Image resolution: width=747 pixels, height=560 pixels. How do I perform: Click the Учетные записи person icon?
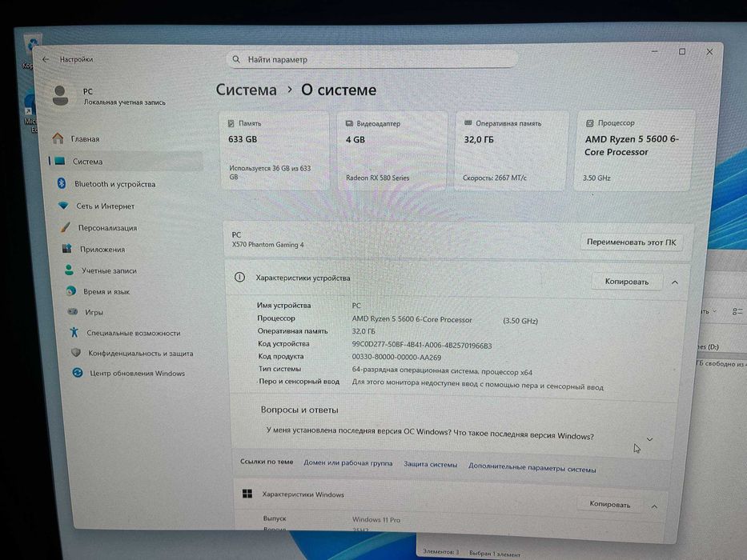pyautogui.click(x=69, y=270)
